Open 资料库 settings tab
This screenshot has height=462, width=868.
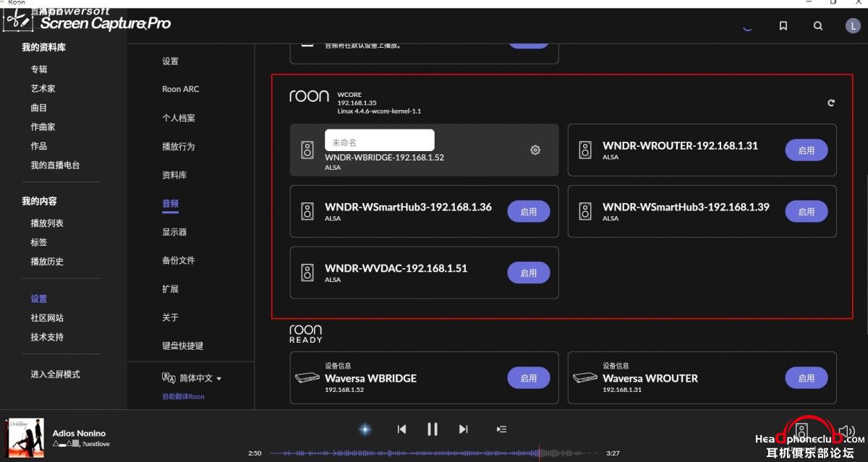pos(174,175)
